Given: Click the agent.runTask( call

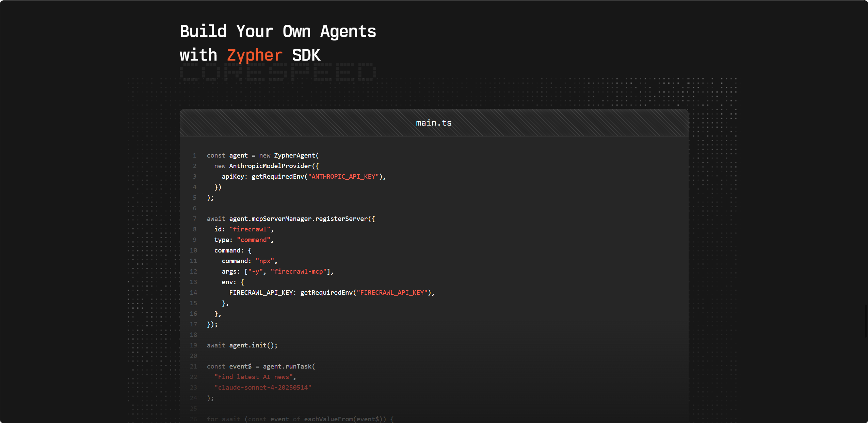Looking at the screenshot, I should coord(289,366).
